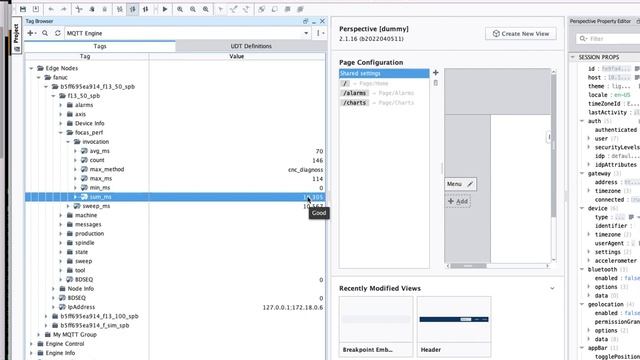
Task: Click the property editor Filter field
Action: (x=608, y=39)
